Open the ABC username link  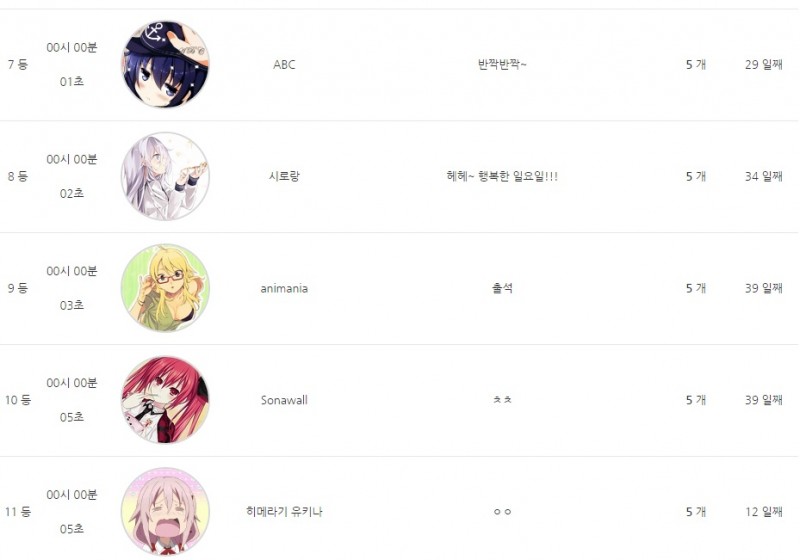pyautogui.click(x=284, y=65)
